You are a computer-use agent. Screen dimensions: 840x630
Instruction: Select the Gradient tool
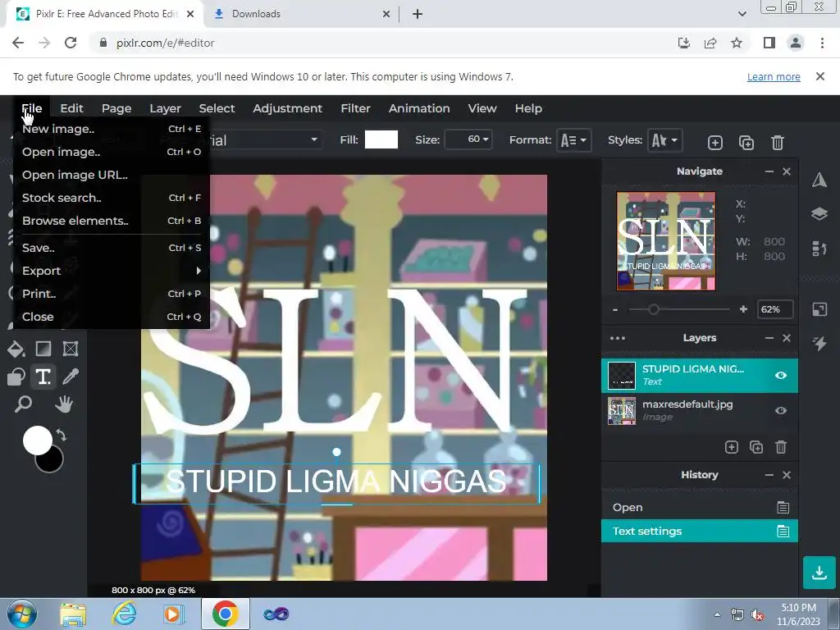[43, 349]
